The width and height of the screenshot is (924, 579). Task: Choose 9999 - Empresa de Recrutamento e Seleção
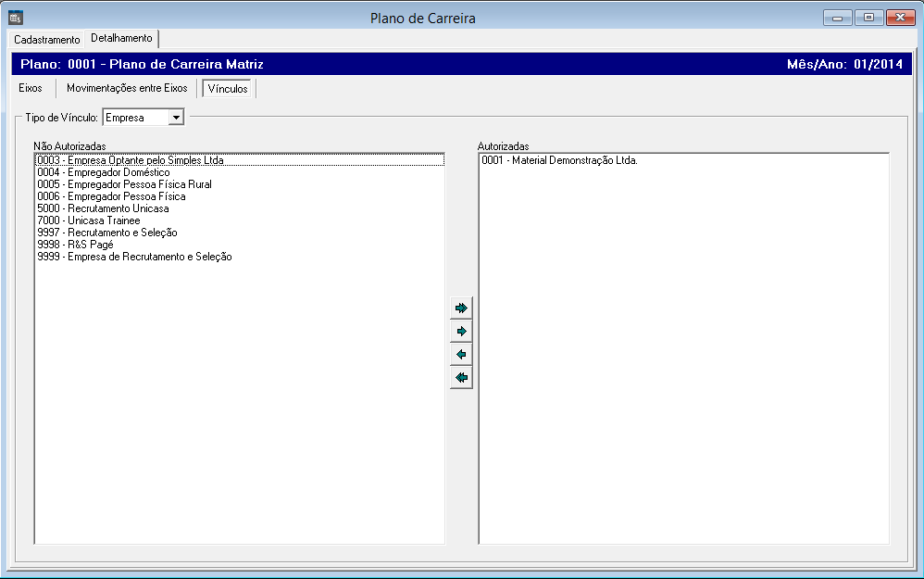(134, 257)
